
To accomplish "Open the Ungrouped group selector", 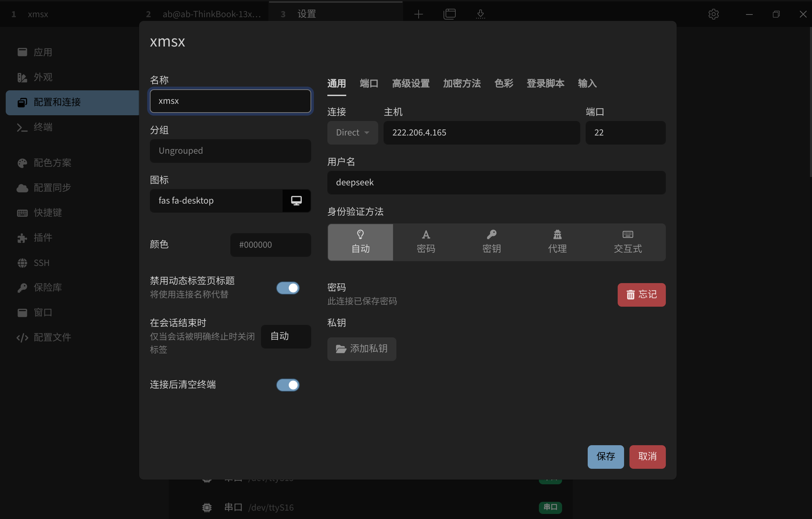I will (x=230, y=151).
